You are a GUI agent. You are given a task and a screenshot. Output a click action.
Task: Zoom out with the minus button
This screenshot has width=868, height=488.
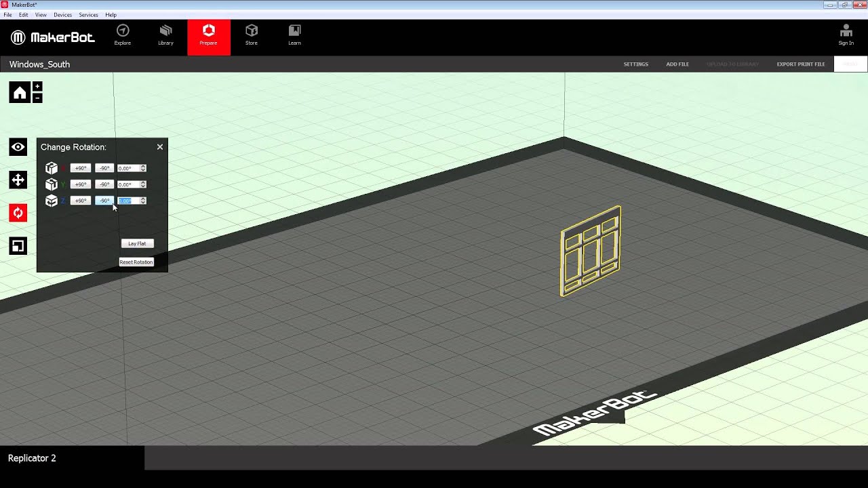[37, 98]
